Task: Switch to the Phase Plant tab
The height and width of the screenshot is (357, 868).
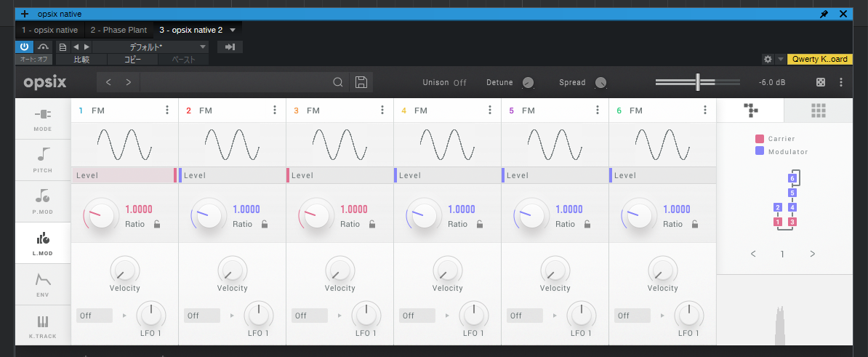Action: (118, 30)
